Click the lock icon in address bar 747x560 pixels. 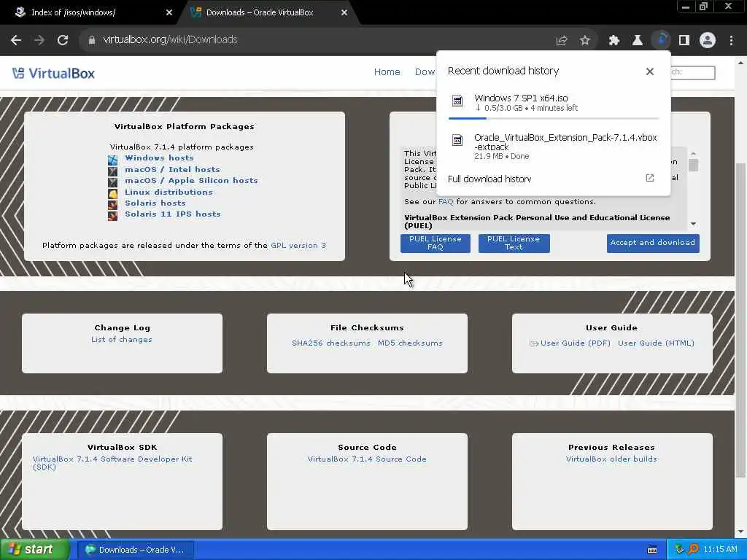pos(91,40)
